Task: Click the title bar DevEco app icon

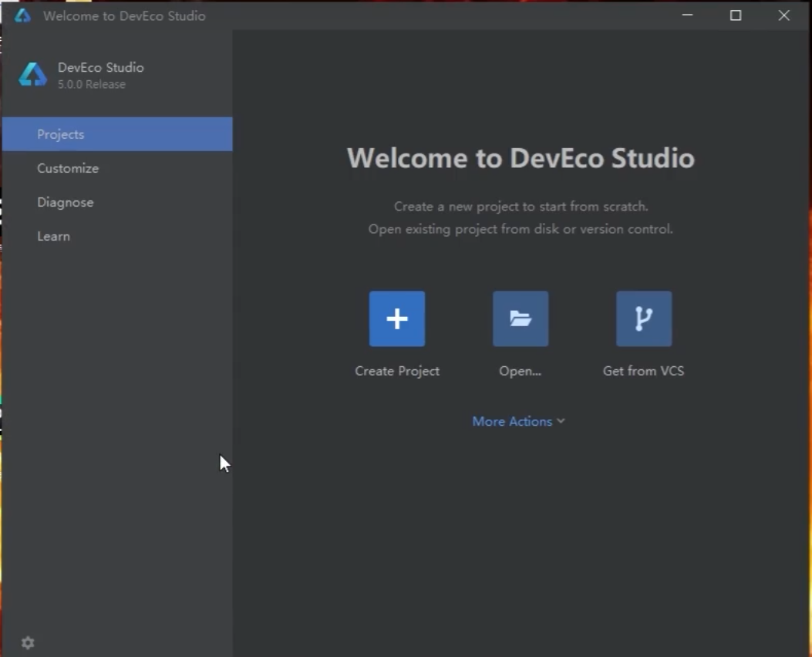Action: pos(22,15)
